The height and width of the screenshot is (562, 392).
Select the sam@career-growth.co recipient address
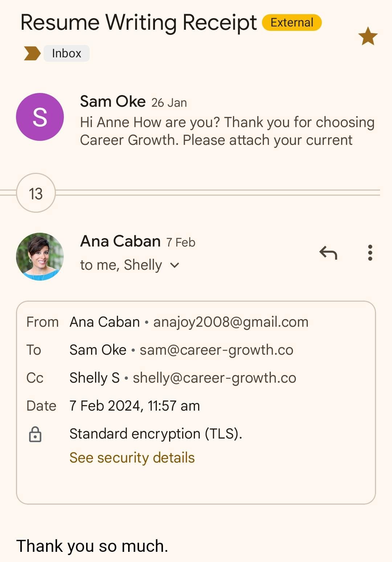pos(216,350)
